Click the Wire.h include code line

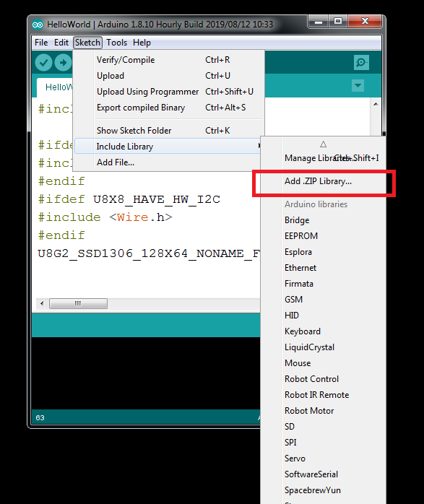point(105,217)
